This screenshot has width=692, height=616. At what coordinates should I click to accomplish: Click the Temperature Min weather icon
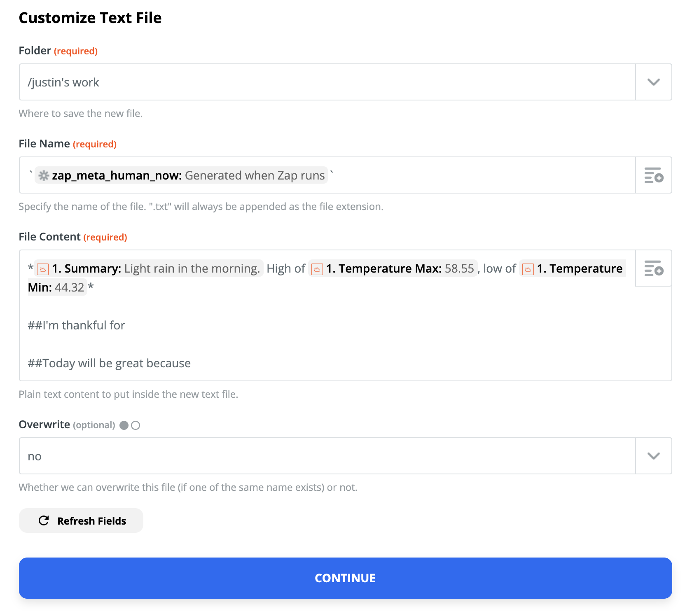click(528, 269)
